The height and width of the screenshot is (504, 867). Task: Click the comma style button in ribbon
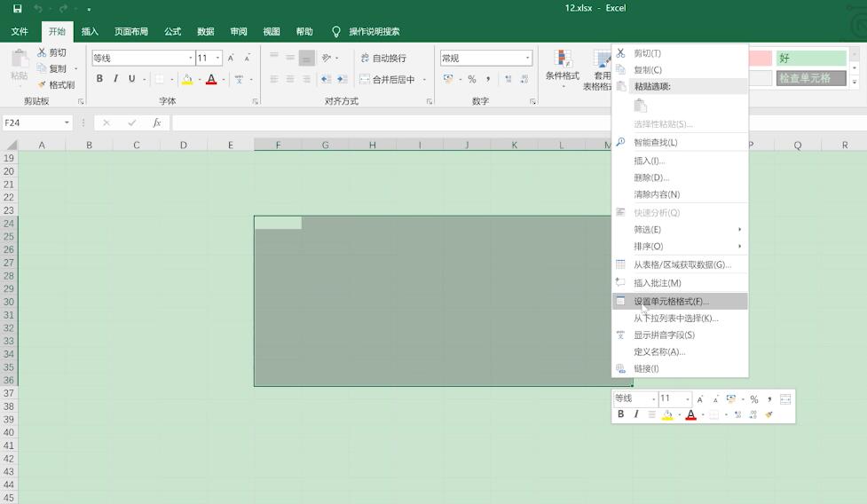pos(488,79)
